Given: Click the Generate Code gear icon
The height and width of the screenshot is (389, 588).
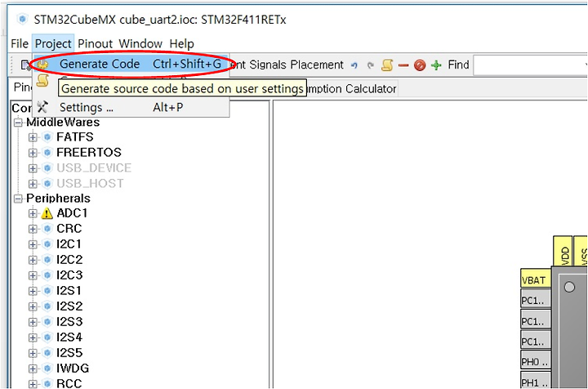Looking at the screenshot, I should click(x=43, y=64).
